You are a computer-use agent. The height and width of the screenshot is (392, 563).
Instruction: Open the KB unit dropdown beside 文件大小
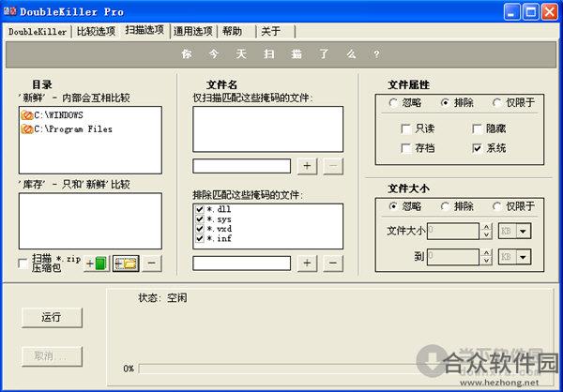[524, 232]
